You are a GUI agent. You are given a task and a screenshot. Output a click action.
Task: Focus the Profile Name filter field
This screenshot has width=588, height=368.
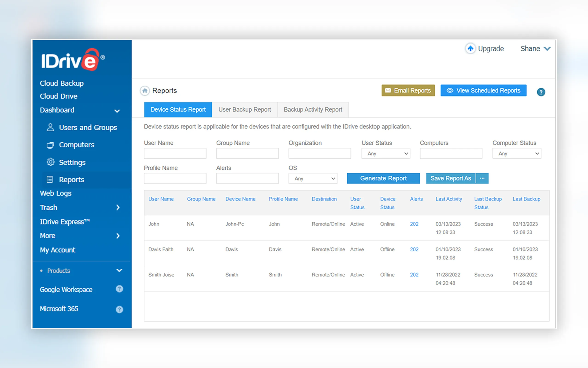click(x=175, y=179)
